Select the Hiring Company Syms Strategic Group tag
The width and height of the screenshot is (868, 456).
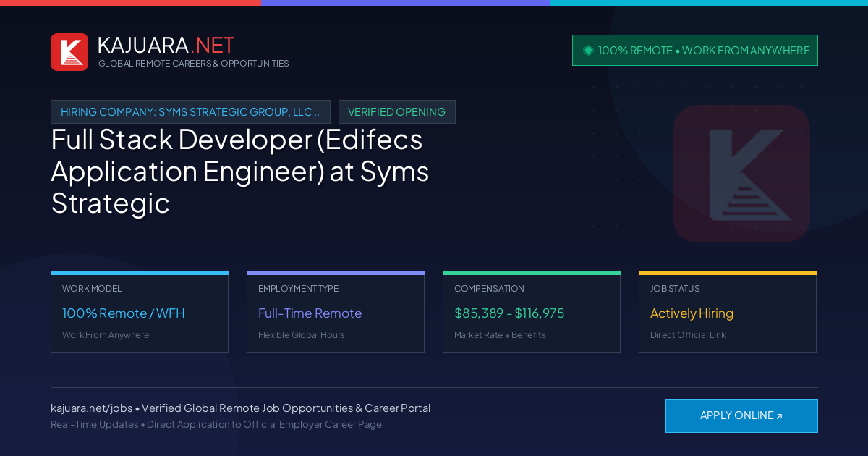coord(190,111)
